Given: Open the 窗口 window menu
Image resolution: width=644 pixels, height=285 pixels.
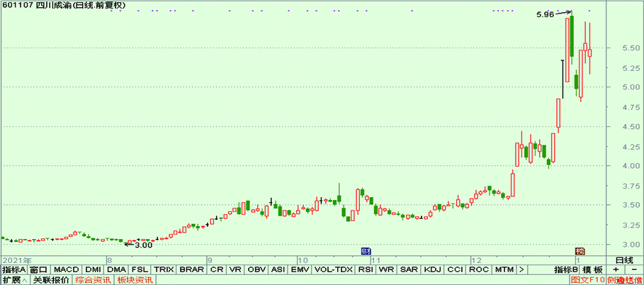Looking at the screenshot, I should 40,270.
